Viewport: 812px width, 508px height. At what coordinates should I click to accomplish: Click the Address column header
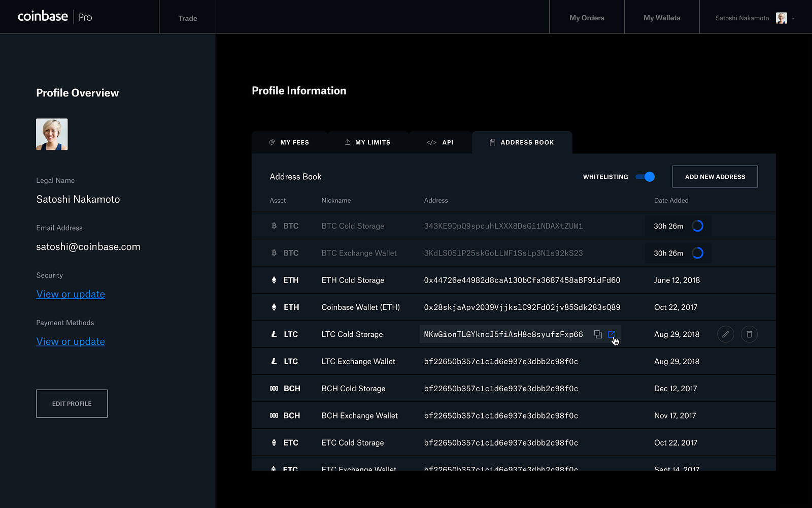click(436, 201)
